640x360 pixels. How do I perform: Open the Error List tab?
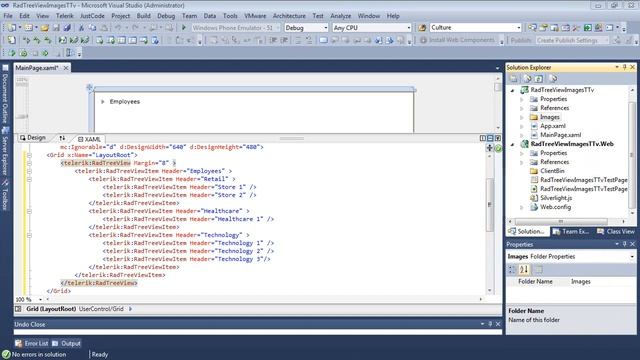click(x=31, y=343)
